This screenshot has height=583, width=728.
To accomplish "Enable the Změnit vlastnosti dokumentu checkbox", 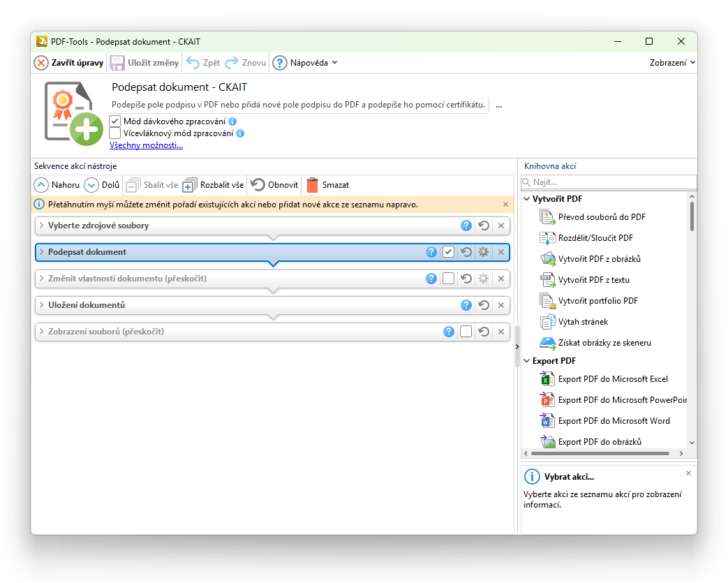I will tap(449, 279).
